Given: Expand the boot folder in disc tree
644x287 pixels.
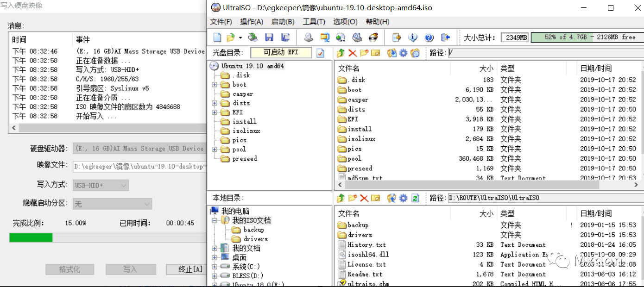Looking at the screenshot, I should [215, 85].
